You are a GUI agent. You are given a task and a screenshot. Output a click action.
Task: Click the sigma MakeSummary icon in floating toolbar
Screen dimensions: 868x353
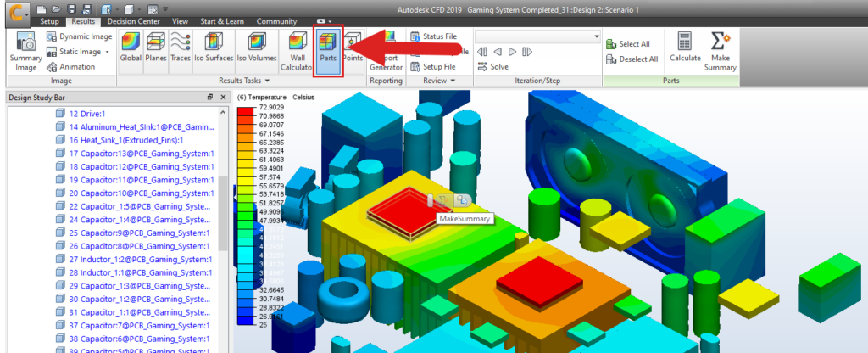[442, 200]
